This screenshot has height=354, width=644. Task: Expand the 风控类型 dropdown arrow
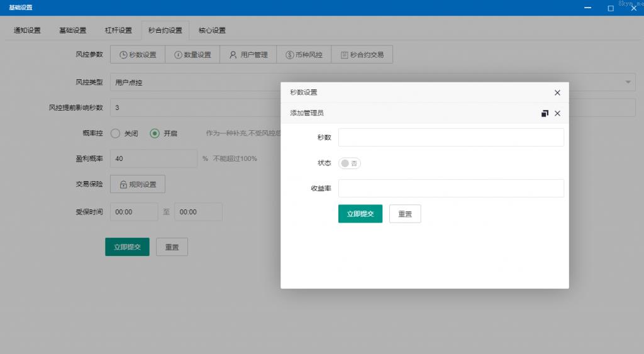tap(628, 82)
